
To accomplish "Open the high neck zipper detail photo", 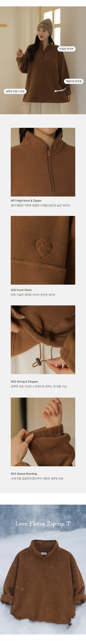I will click(43, 162).
